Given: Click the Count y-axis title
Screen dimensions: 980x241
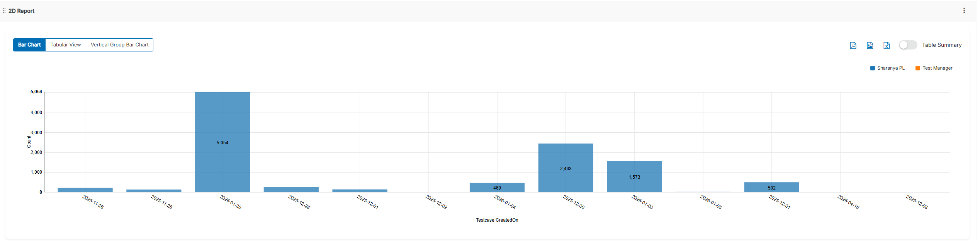Looking at the screenshot, I should (x=29, y=142).
